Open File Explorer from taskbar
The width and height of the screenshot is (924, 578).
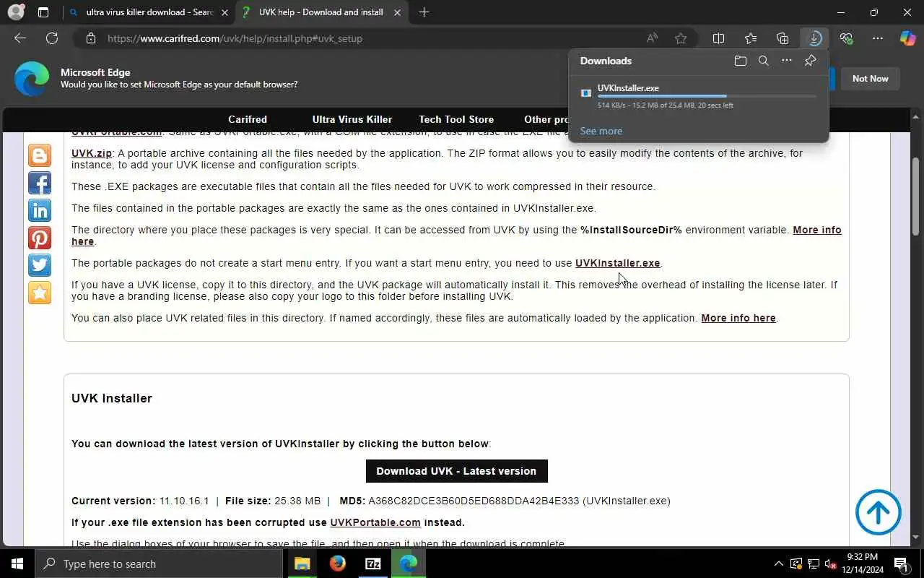302,564
